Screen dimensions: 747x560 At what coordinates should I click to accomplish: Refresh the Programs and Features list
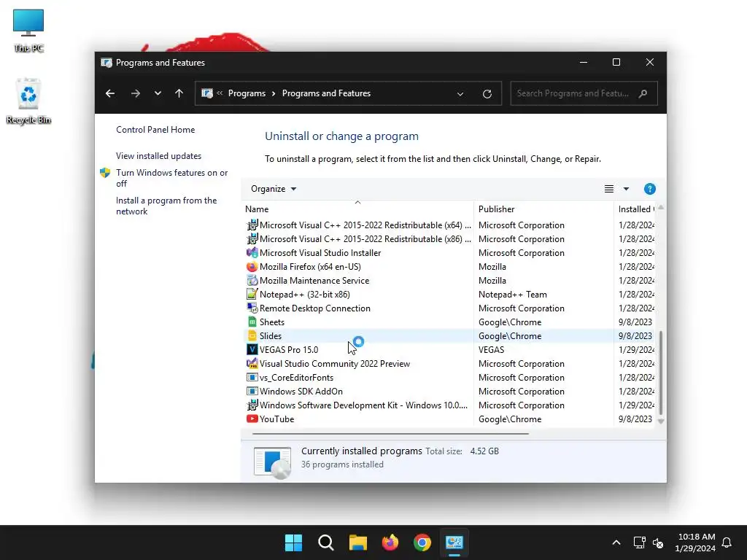(487, 94)
